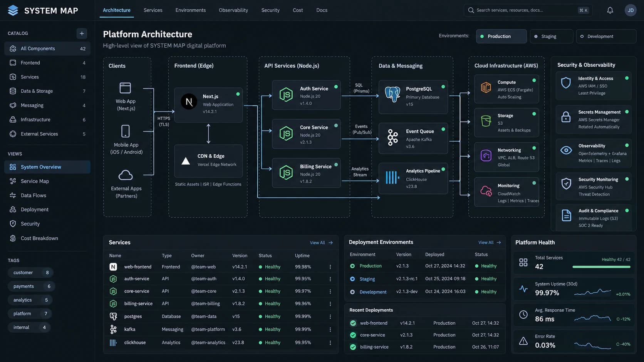Click the Observability eye icon

(566, 150)
